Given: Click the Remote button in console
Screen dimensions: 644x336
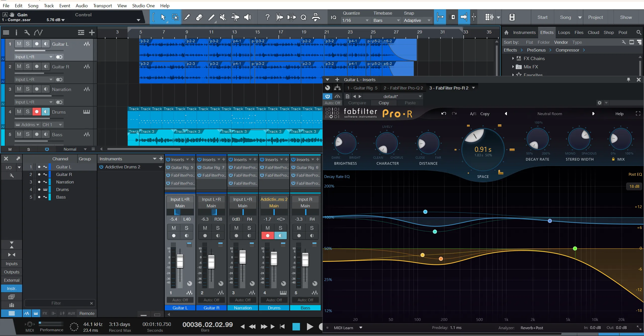Looking at the screenshot, I should tap(87, 313).
